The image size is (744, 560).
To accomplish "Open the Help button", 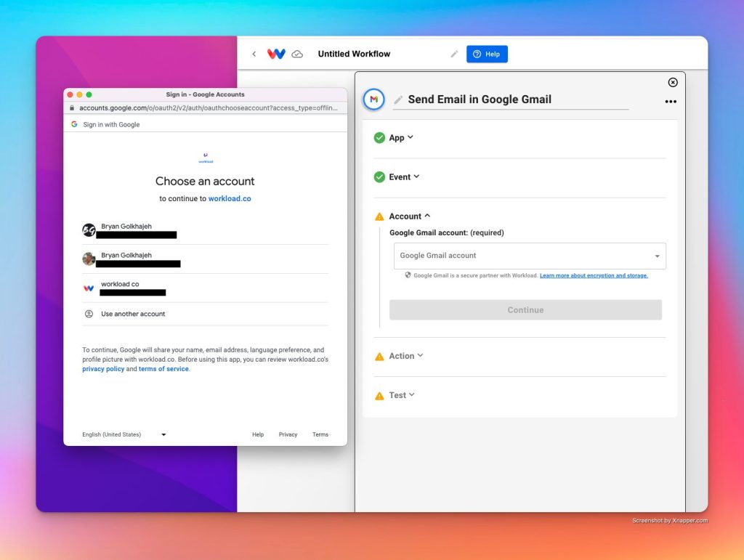I will [x=487, y=54].
